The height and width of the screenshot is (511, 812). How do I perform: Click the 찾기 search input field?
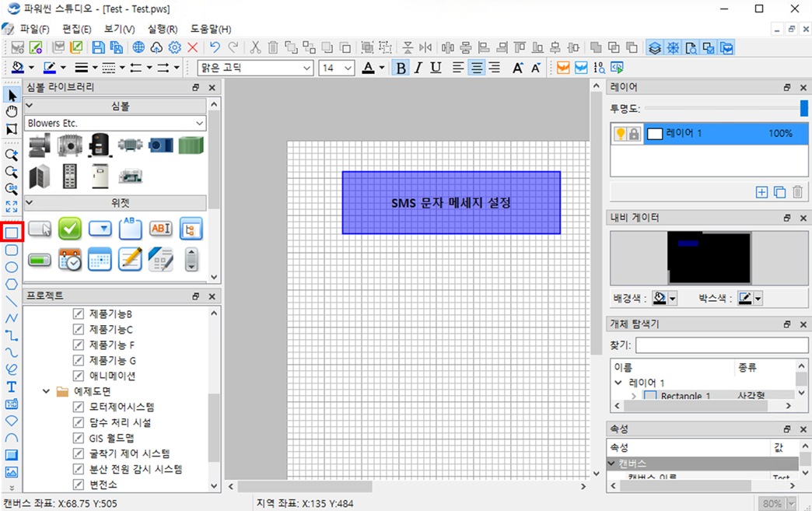pos(721,345)
